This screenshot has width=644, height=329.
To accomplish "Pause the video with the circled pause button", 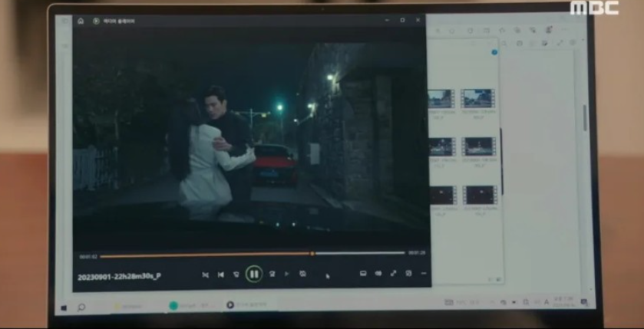I will click(254, 274).
